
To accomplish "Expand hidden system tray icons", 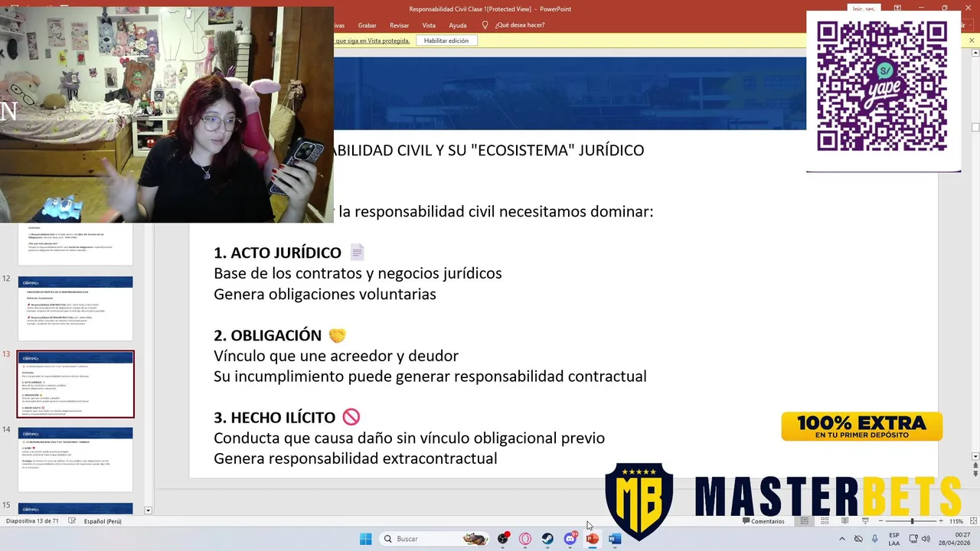I will tap(842, 539).
